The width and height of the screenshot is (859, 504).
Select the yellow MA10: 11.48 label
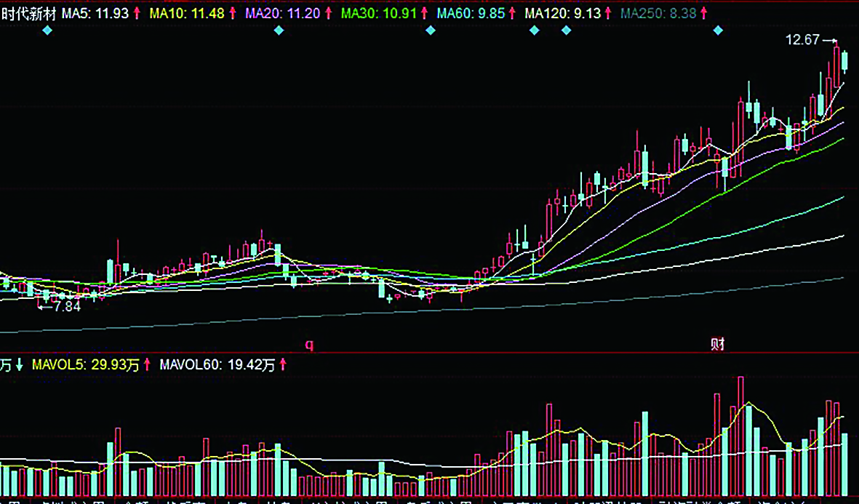[x=187, y=13]
